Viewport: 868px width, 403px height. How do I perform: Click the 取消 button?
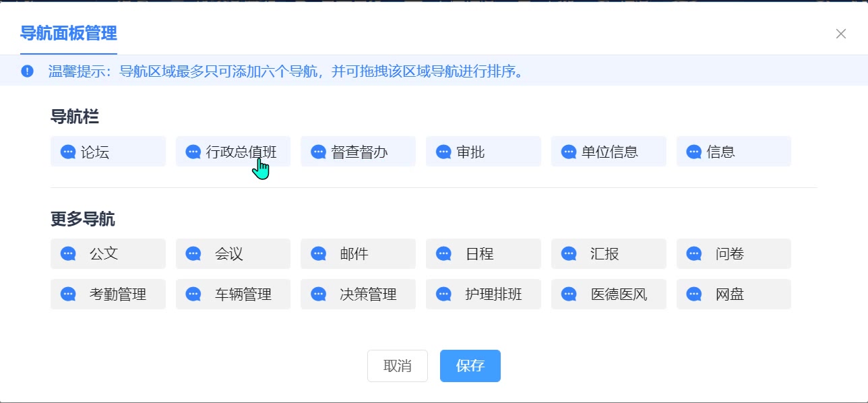(x=397, y=366)
